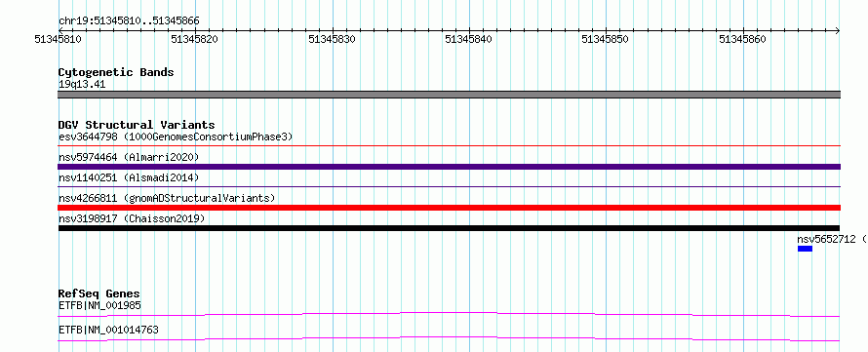Viewport: 868px width, 352px height.
Task: Click the right arrowhead of the ruler
Action: tap(838, 30)
